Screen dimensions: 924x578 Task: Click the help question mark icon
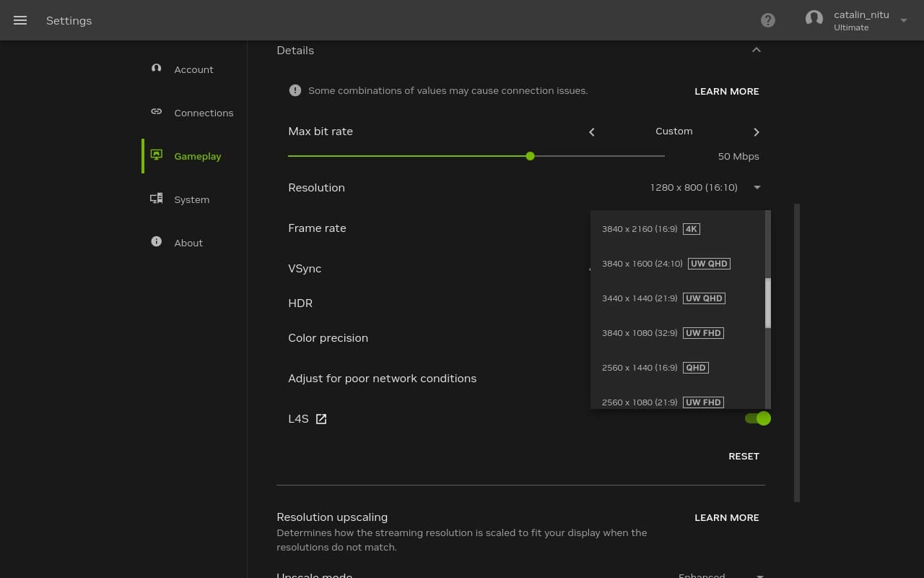pyautogui.click(x=768, y=20)
